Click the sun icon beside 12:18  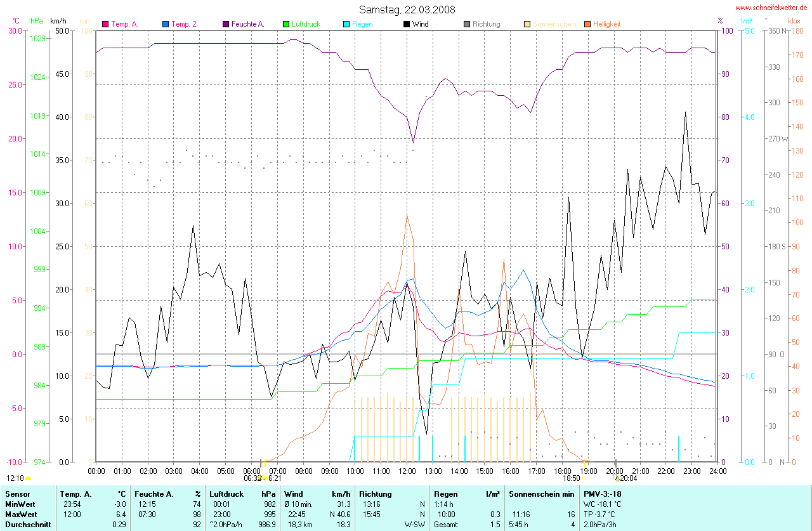(29, 478)
